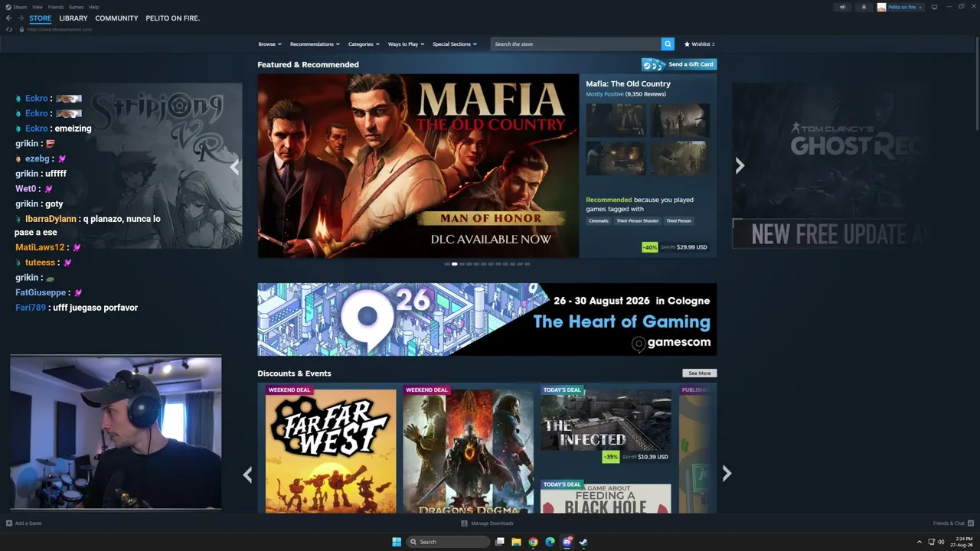Open the Games menu
This screenshot has height=551, width=980.
tap(76, 7)
